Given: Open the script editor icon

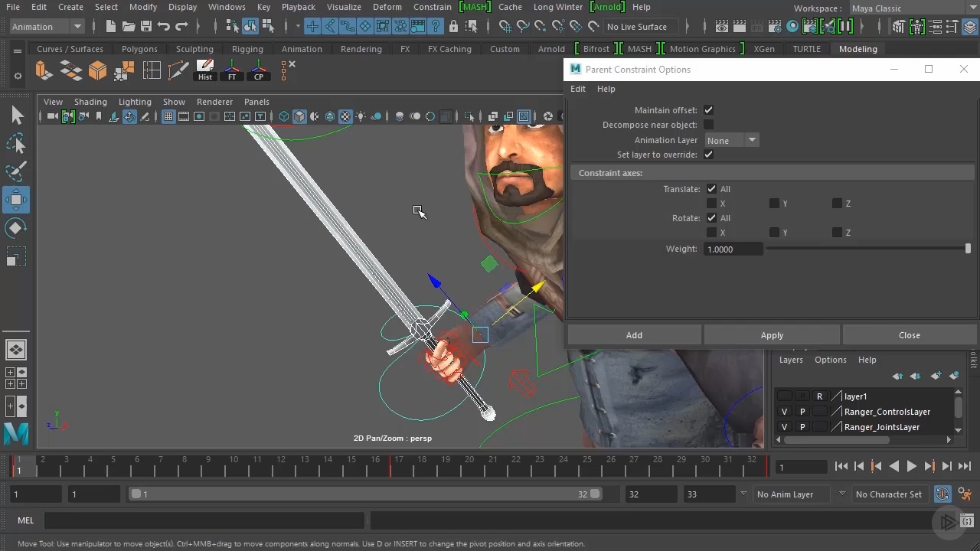Looking at the screenshot, I should pyautogui.click(x=967, y=521).
